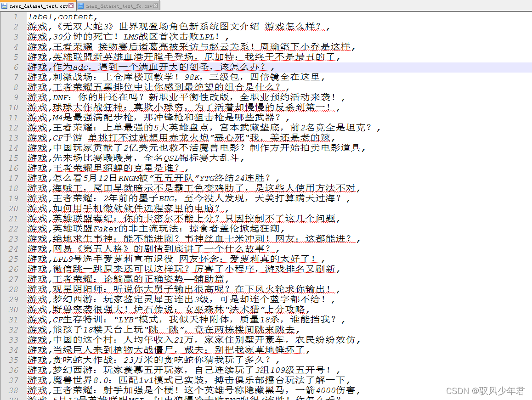Click the line about 炉石传说 女巫森林
This screenshot has width=532, height=400.
[169, 310]
